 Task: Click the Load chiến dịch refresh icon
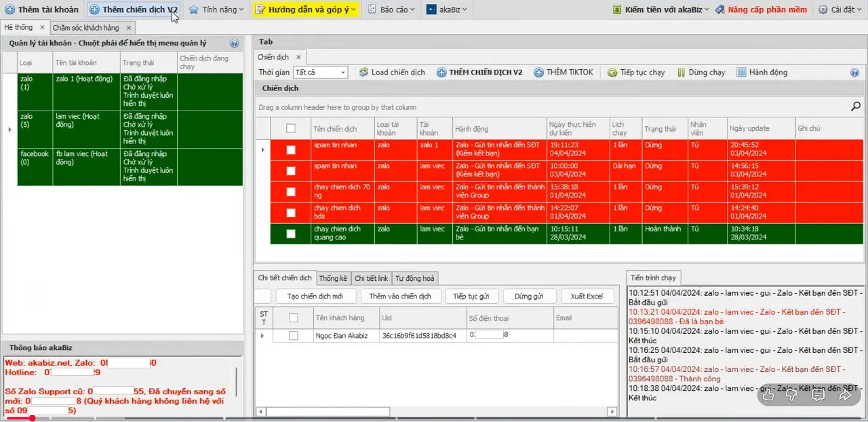coord(363,73)
